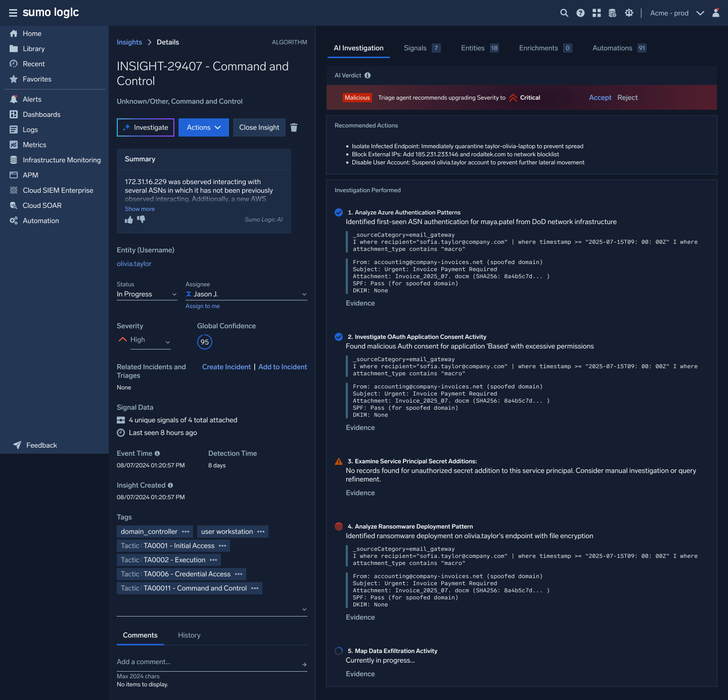Open options for the user workstation tag
728x700 pixels.
pyautogui.click(x=261, y=532)
